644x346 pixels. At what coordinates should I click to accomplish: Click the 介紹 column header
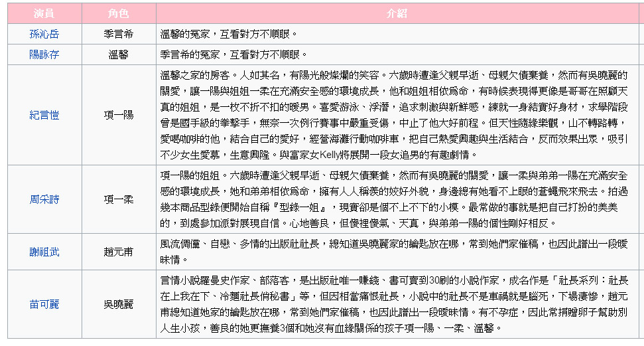[397, 13]
